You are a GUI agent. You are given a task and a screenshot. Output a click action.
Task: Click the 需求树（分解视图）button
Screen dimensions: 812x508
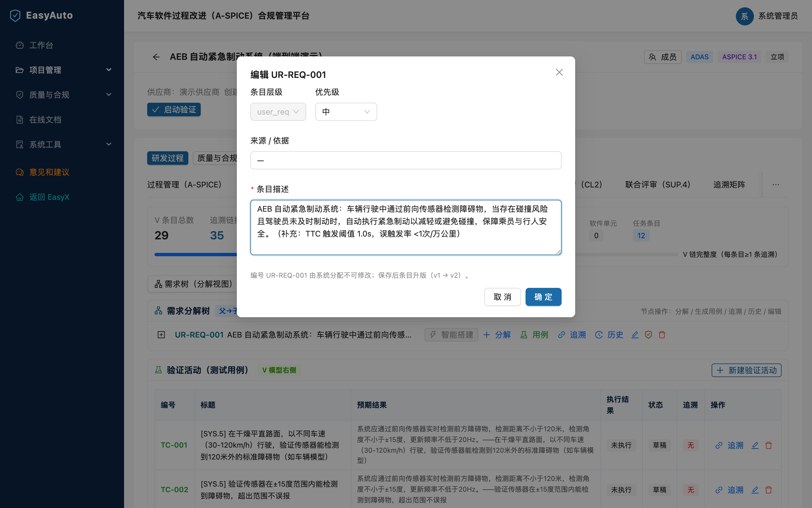point(193,284)
